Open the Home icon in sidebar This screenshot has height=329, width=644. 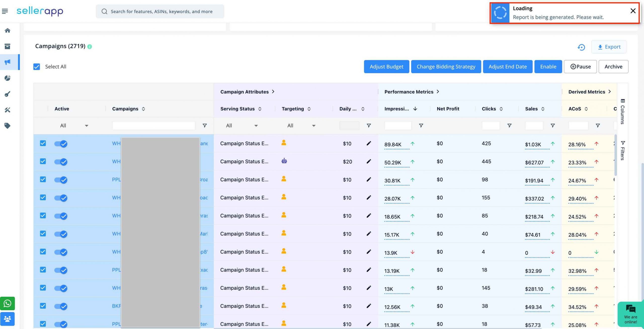tap(8, 30)
